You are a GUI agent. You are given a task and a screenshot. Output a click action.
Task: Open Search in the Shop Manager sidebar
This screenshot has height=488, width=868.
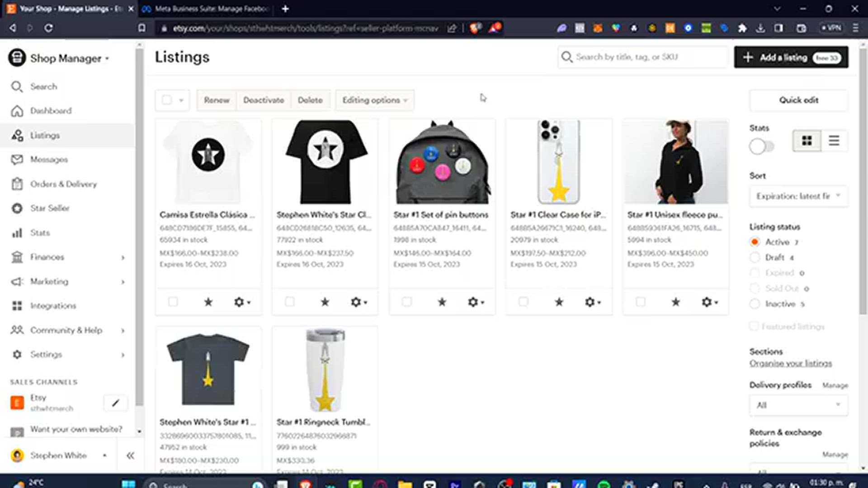pos(43,86)
